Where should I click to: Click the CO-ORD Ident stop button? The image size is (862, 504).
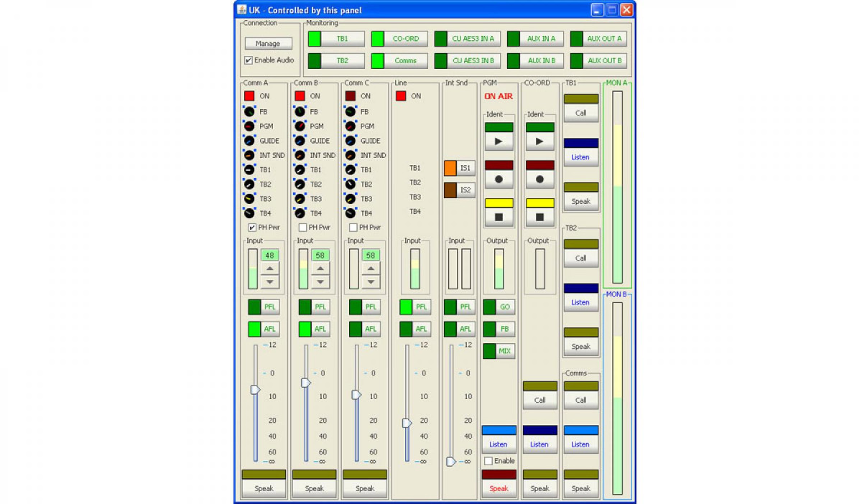539,216
